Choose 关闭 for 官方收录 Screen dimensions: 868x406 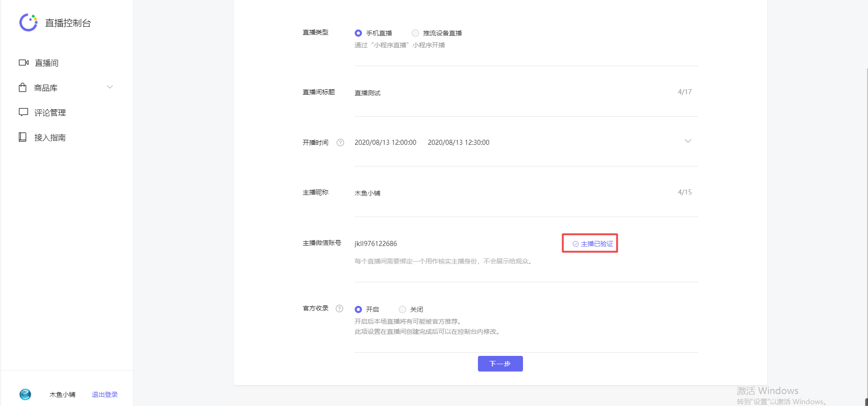point(402,309)
